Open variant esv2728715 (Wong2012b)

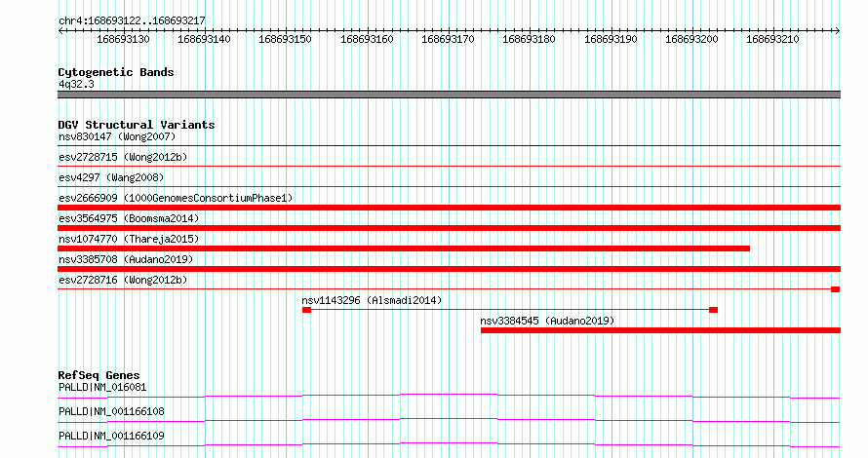click(x=123, y=157)
